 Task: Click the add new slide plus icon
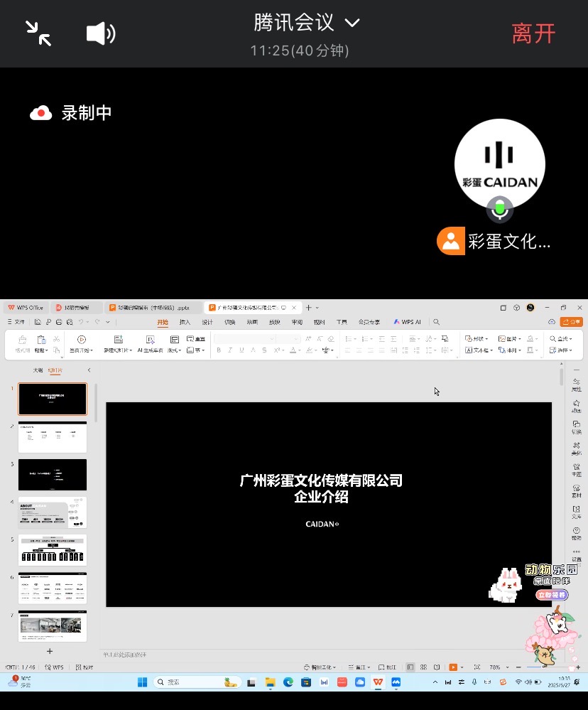pyautogui.click(x=50, y=651)
